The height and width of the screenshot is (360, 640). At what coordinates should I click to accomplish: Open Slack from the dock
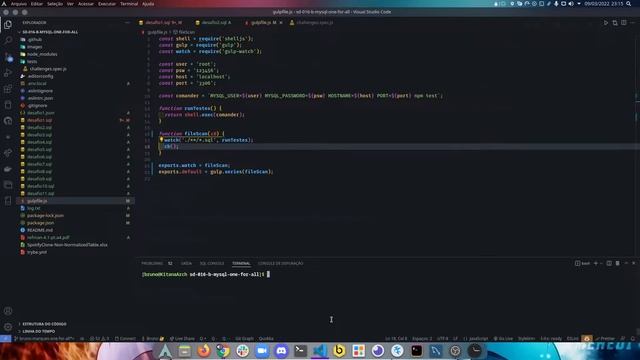(x=242, y=351)
